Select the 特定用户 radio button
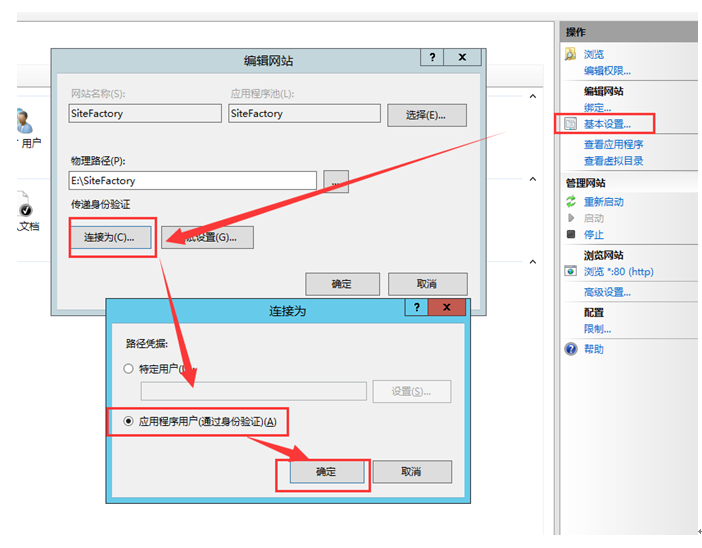This screenshot has width=702, height=548. coord(128,369)
